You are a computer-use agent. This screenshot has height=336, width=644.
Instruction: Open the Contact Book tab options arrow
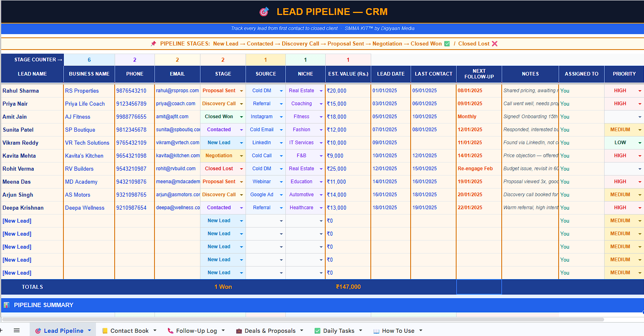(155, 330)
